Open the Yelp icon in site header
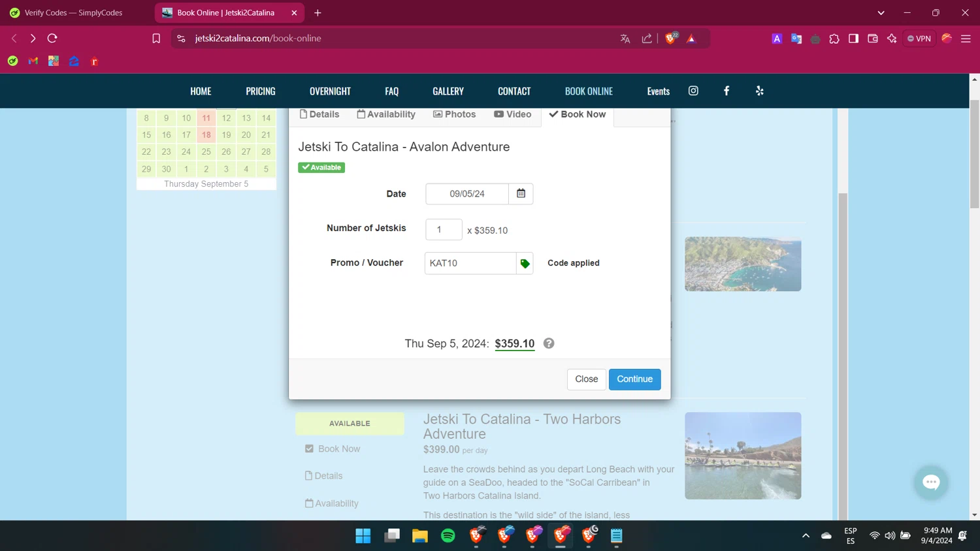Image resolution: width=980 pixels, height=551 pixels. coord(759,91)
